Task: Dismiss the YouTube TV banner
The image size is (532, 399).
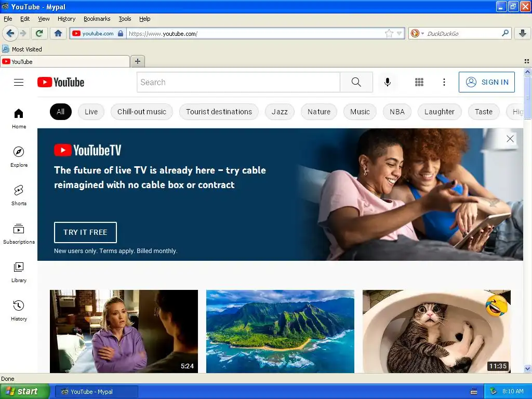Action: coord(510,139)
